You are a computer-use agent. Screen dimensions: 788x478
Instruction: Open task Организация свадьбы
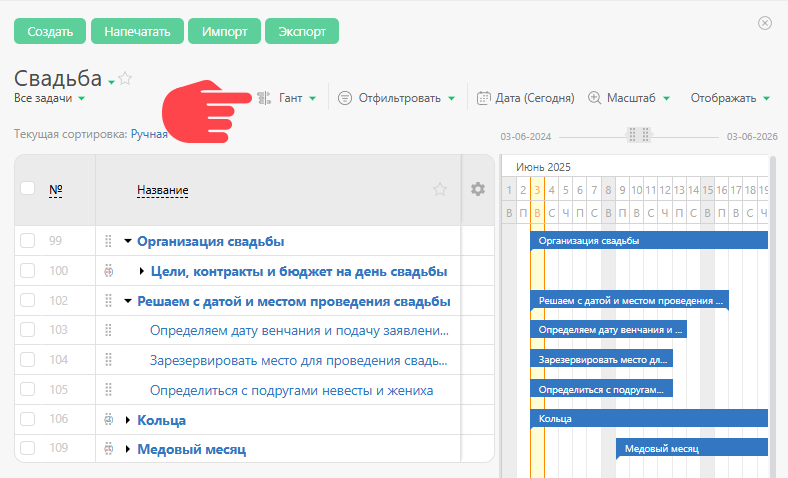pos(211,241)
